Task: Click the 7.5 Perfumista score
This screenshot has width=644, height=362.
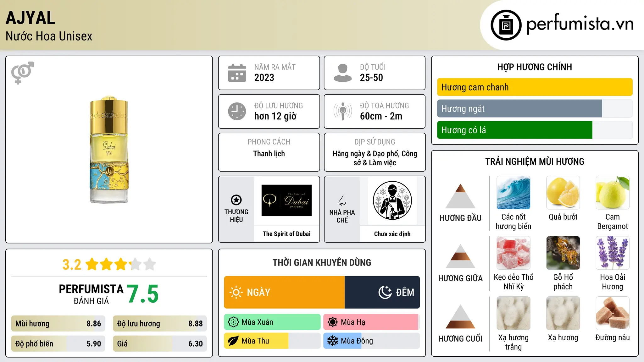Action: tap(143, 294)
